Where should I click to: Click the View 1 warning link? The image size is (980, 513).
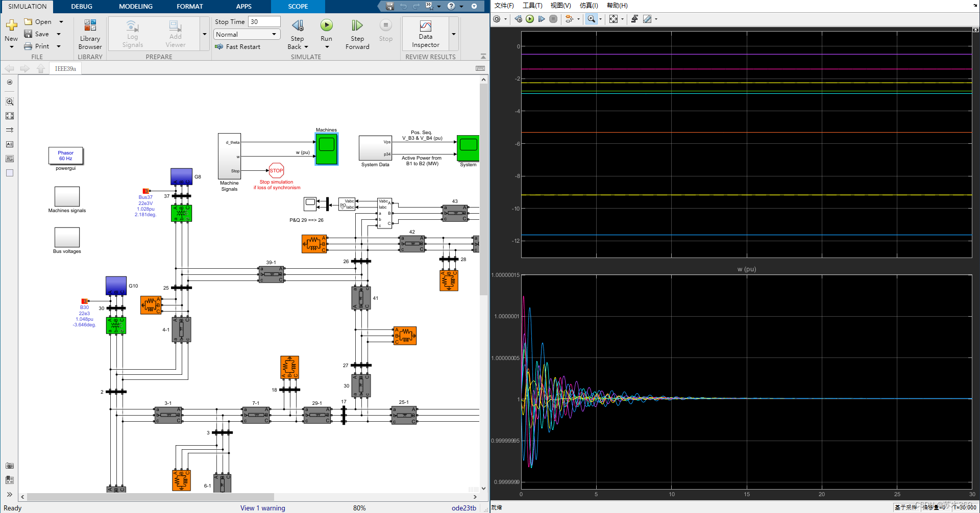point(263,508)
